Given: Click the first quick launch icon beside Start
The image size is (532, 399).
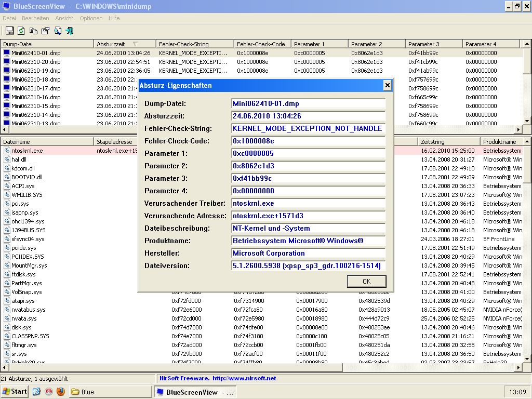Looking at the screenshot, I should click(x=36, y=392).
